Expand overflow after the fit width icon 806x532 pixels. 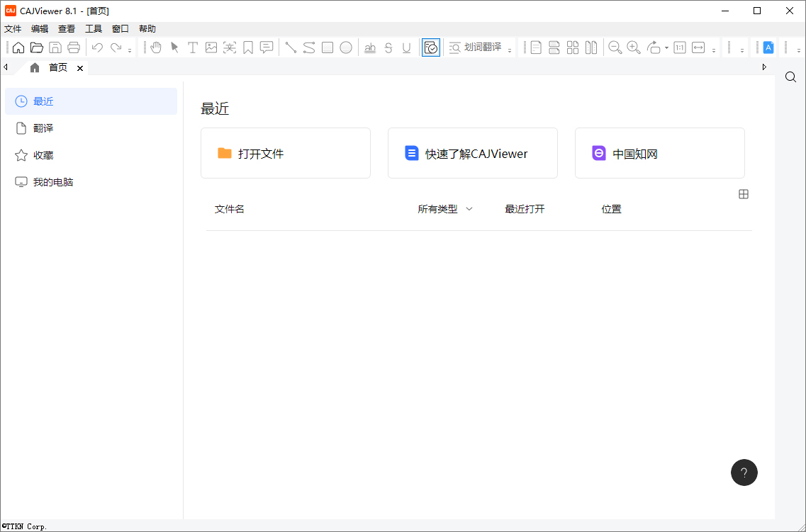click(x=714, y=50)
